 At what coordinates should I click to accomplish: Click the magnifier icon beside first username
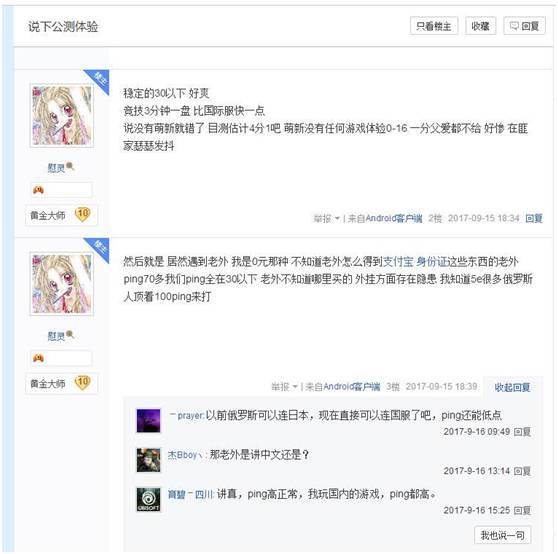(x=70, y=166)
